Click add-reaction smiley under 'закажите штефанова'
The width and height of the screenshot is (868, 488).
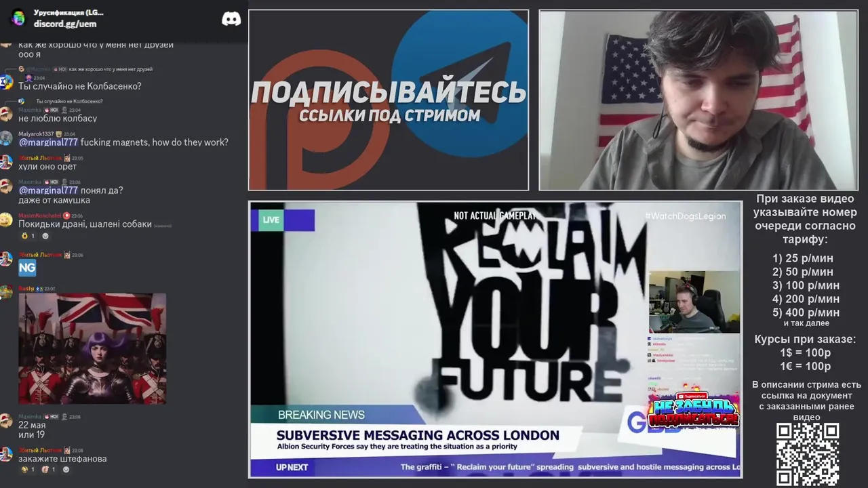66,469
